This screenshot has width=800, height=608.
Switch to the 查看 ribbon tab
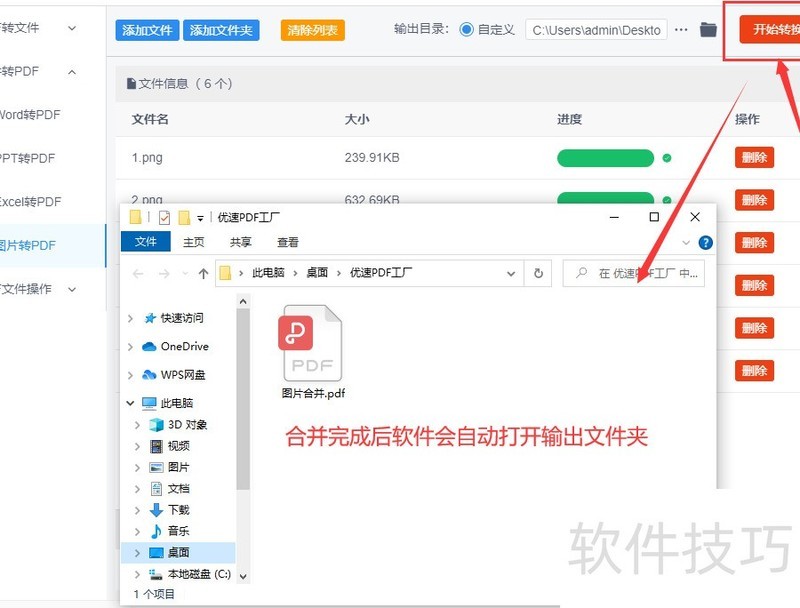pos(287,241)
